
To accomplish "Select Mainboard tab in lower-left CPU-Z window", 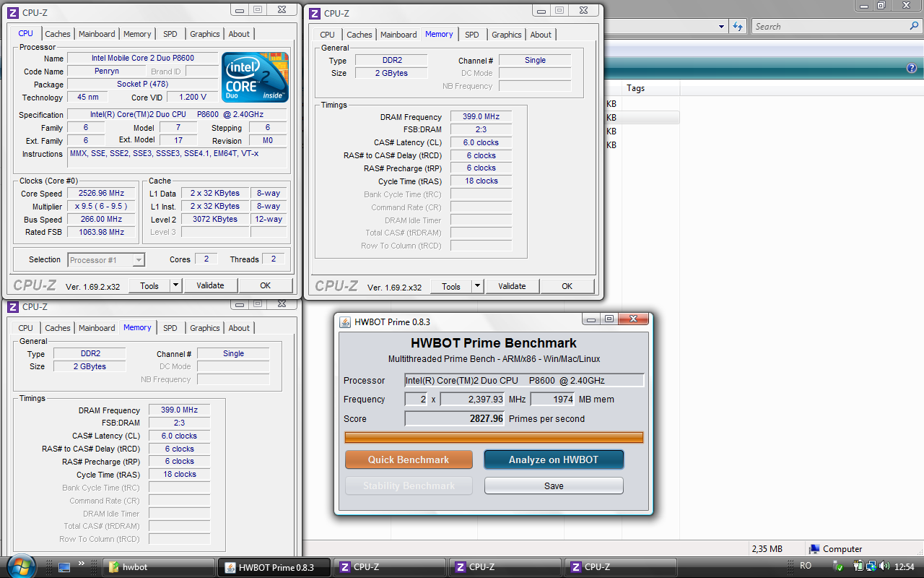I will point(97,328).
